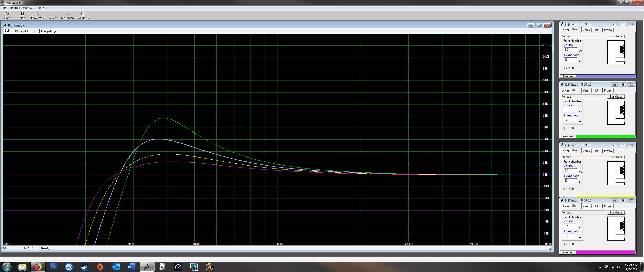Switch to the Group delay tab
644x272 pixels.
pos(48,31)
